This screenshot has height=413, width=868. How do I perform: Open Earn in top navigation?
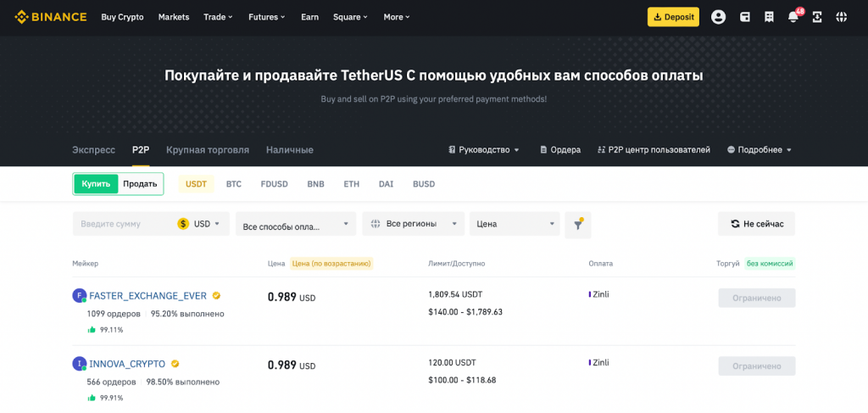pos(310,17)
